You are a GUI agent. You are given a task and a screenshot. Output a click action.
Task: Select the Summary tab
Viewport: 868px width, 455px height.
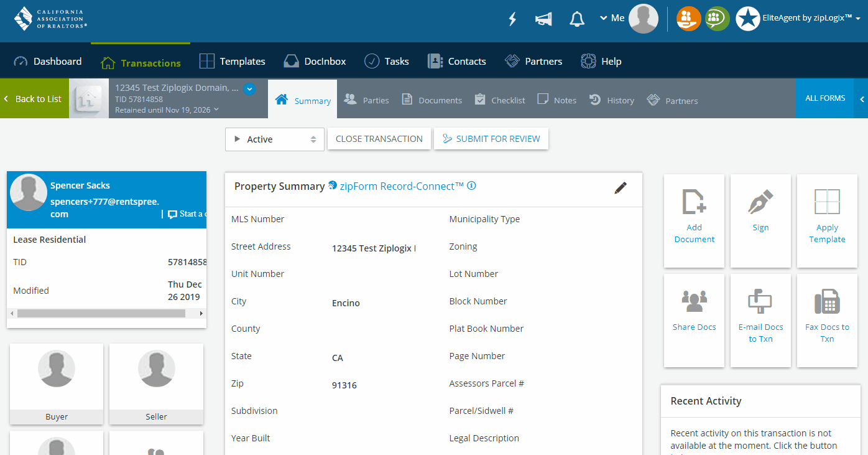coord(303,100)
